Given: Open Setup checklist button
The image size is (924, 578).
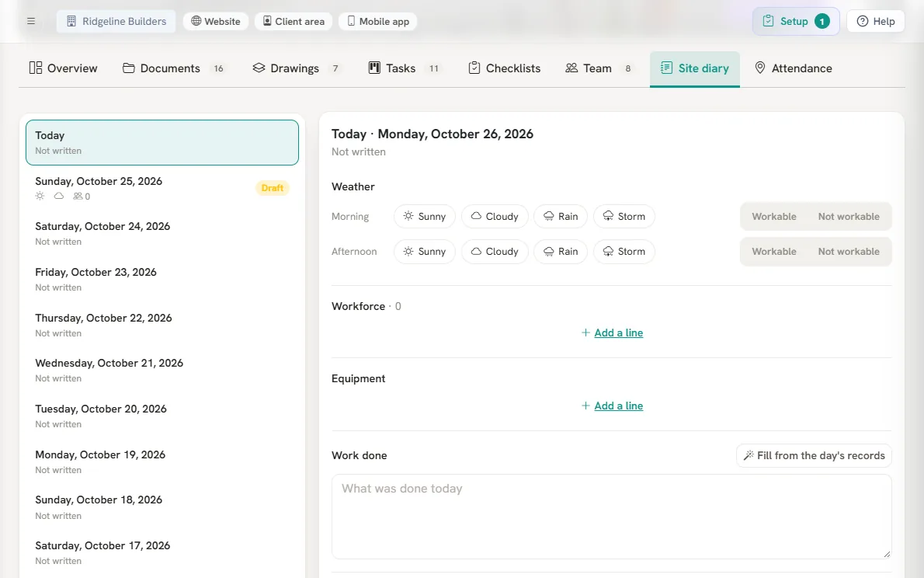Looking at the screenshot, I should pos(796,21).
